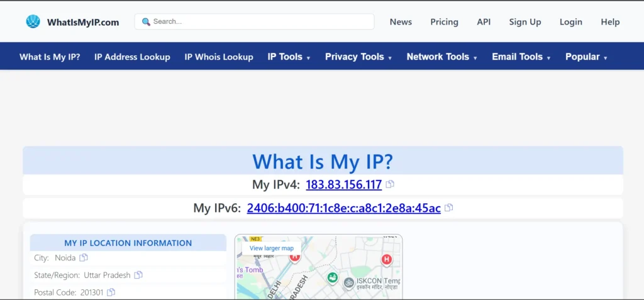The height and width of the screenshot is (300, 644).
Task: Copy the Postal Code 201301
Action: coord(111,292)
